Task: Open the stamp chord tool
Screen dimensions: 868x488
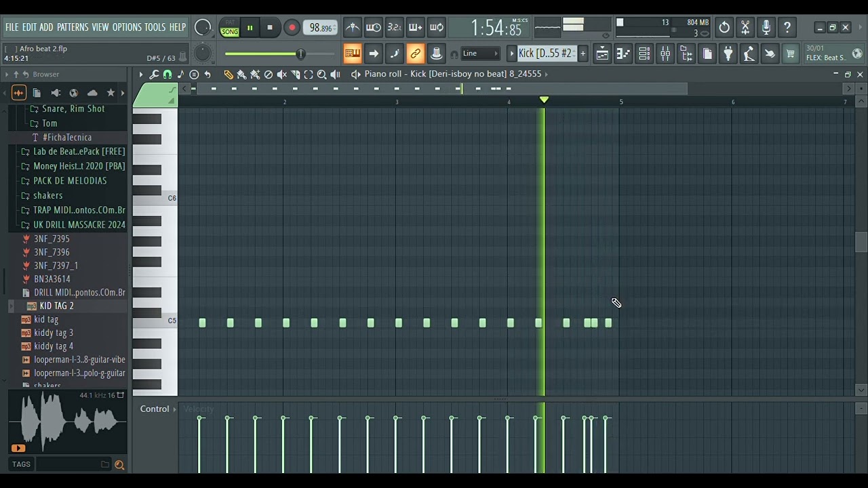Action: (x=194, y=75)
